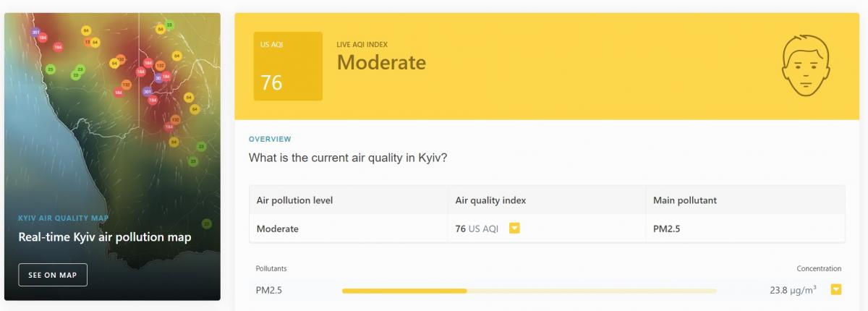
Task: Click the PM2.5 concentration bar
Action: (529, 291)
